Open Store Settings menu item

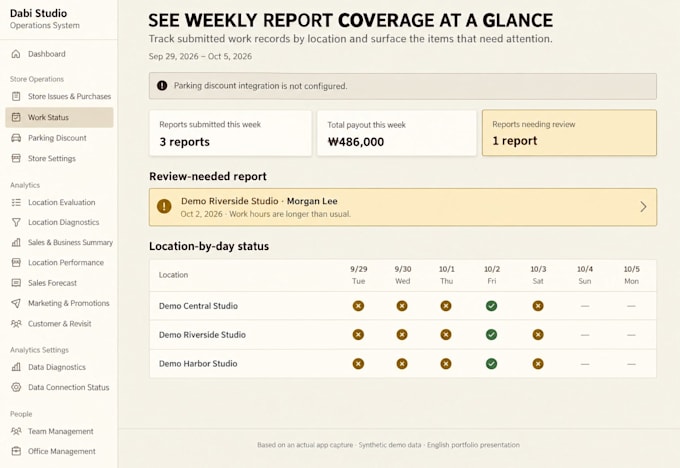coord(59,158)
